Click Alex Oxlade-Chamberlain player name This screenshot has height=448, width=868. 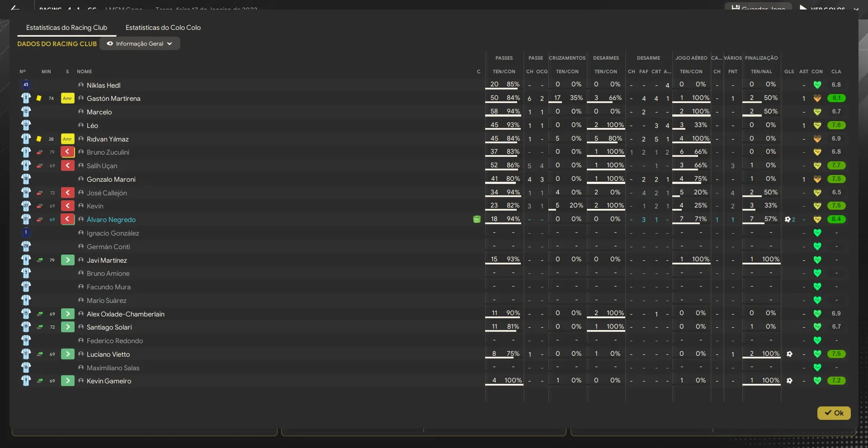[126, 314]
